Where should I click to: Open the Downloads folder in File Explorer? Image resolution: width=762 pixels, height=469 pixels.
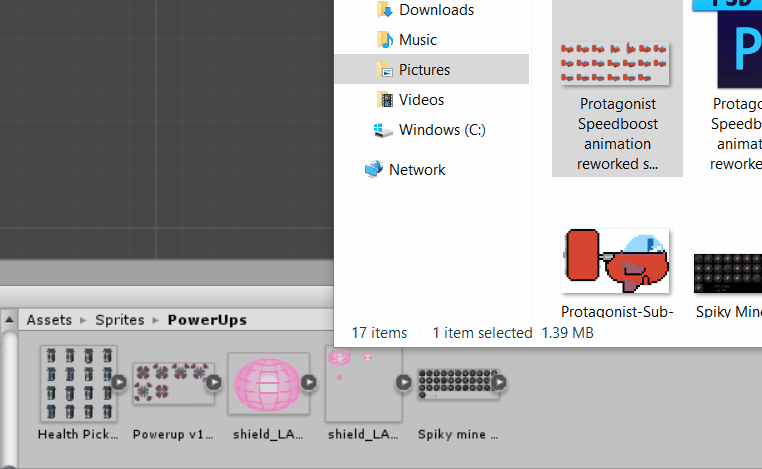pos(436,10)
